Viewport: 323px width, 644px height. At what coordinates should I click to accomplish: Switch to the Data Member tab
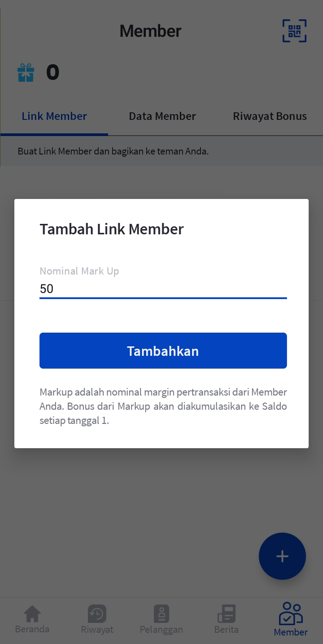pos(162,116)
